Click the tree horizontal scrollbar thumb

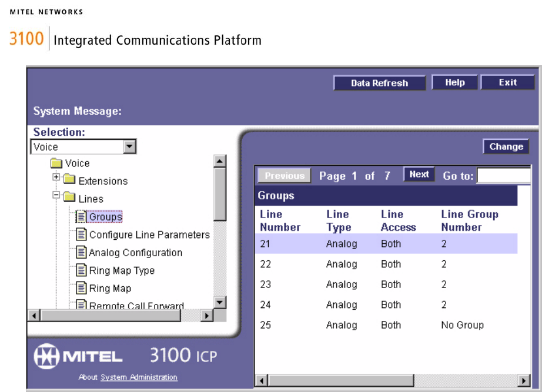coord(111,315)
